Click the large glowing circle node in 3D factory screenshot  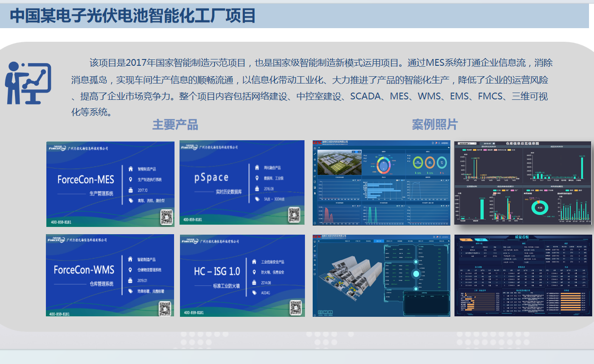pyautogui.click(x=416, y=274)
